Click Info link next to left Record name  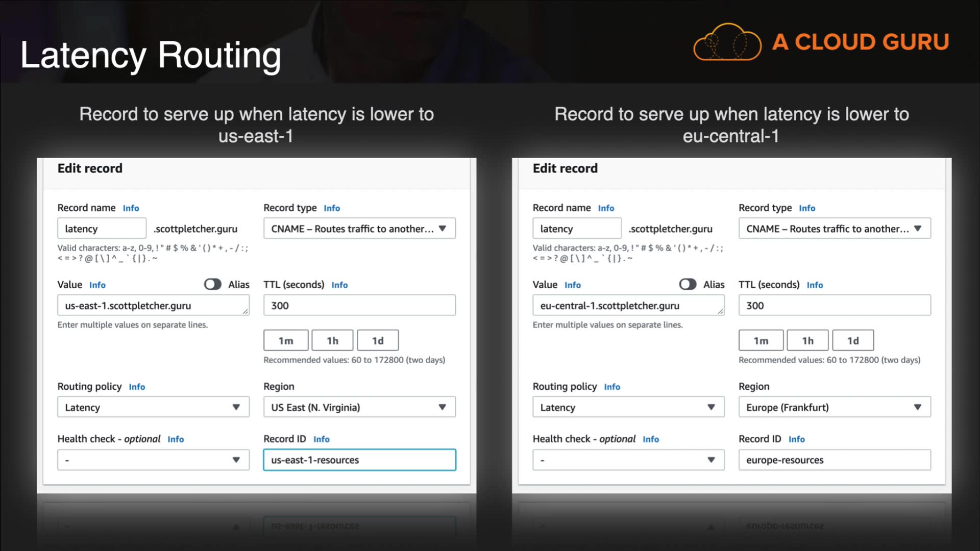131,208
